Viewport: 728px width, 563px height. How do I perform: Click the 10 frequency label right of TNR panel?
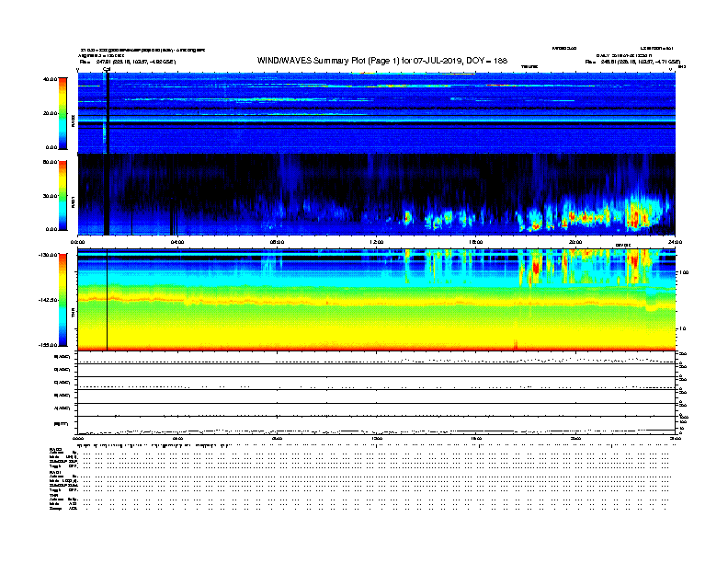coord(682,328)
